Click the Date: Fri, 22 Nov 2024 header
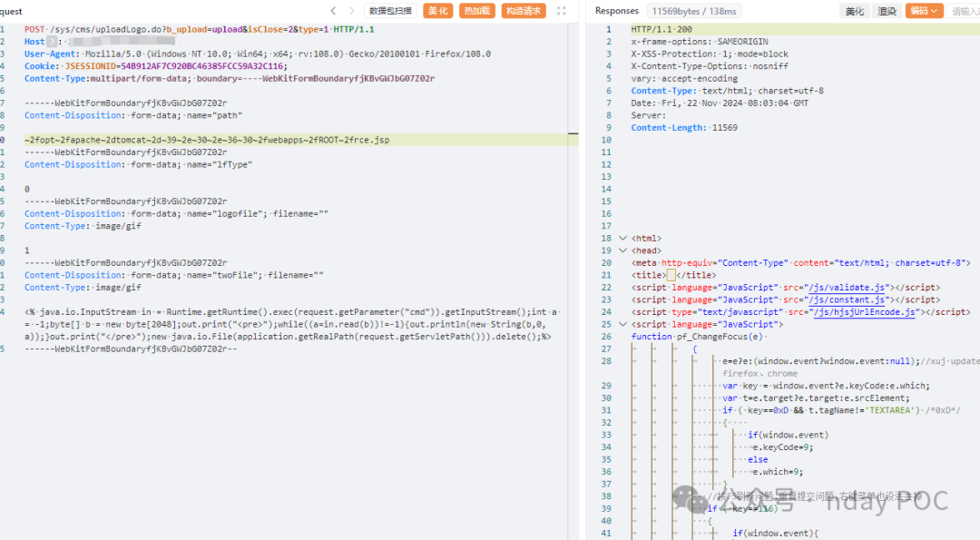This screenshot has height=540, width=980. coord(720,103)
